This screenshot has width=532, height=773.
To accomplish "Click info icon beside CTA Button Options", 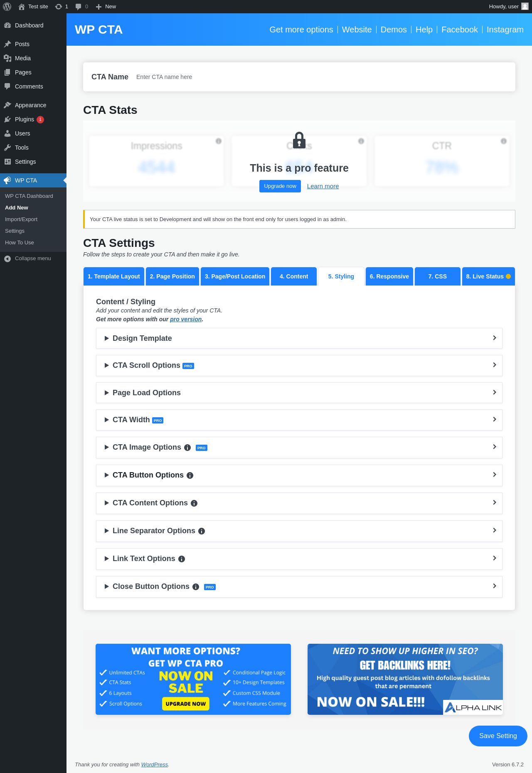I will pos(190,475).
